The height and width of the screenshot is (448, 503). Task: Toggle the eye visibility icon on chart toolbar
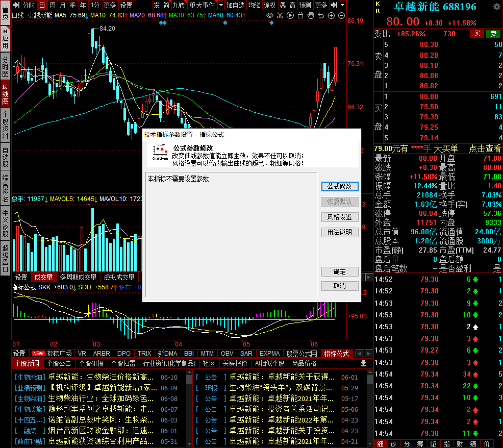pyautogui.click(x=270, y=15)
